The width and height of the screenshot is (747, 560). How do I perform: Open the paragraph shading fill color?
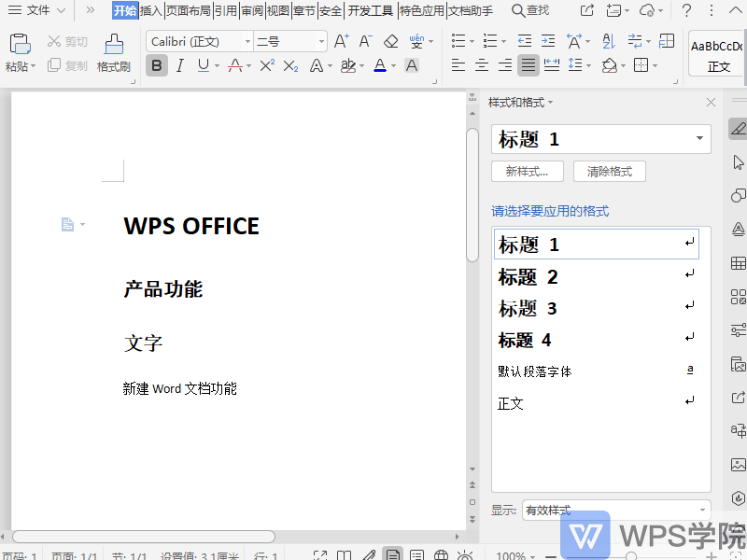(610, 65)
